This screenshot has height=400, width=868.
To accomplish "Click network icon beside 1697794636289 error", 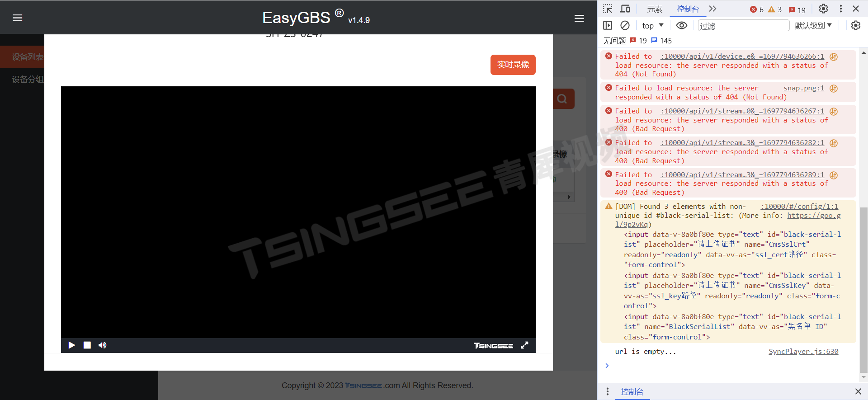I will pyautogui.click(x=834, y=175).
